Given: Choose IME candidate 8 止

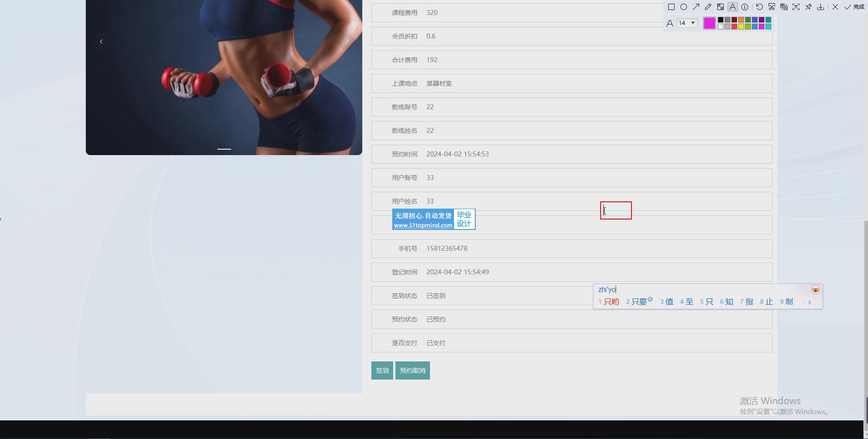Looking at the screenshot, I should (766, 302).
